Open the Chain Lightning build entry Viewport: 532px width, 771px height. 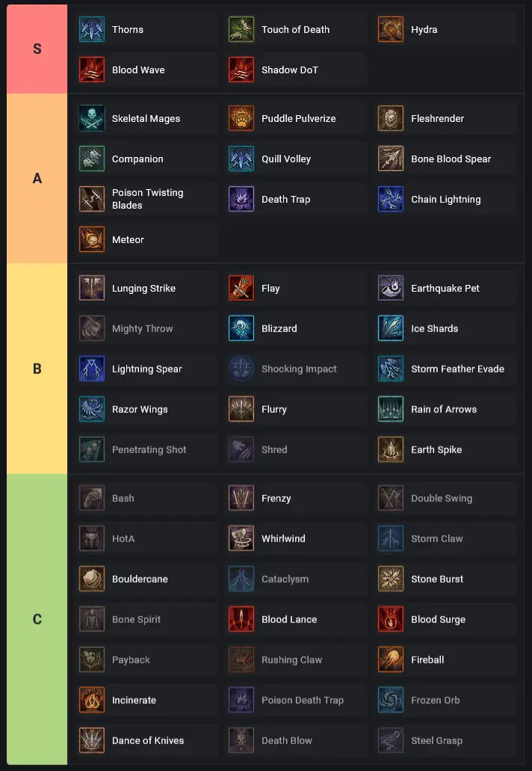coord(445,199)
